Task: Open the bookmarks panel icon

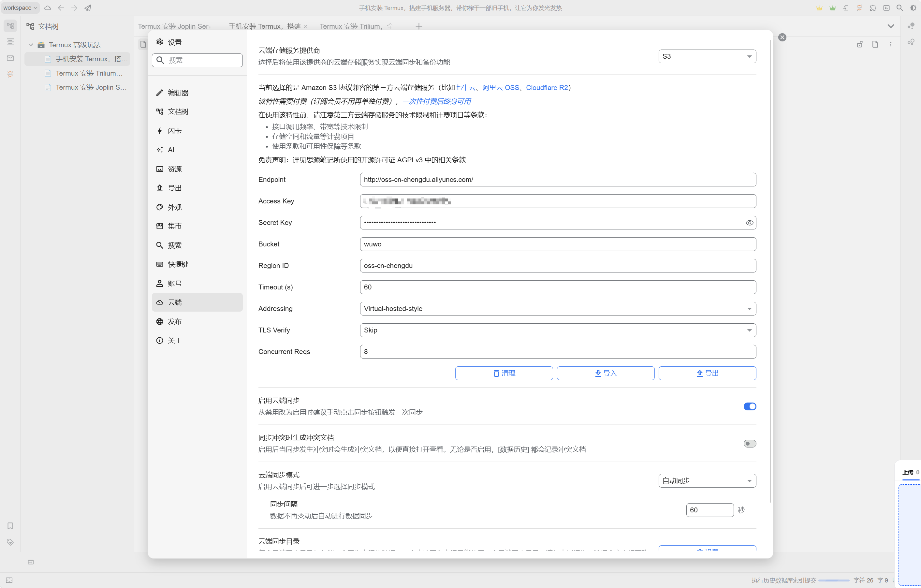Action: [10, 526]
